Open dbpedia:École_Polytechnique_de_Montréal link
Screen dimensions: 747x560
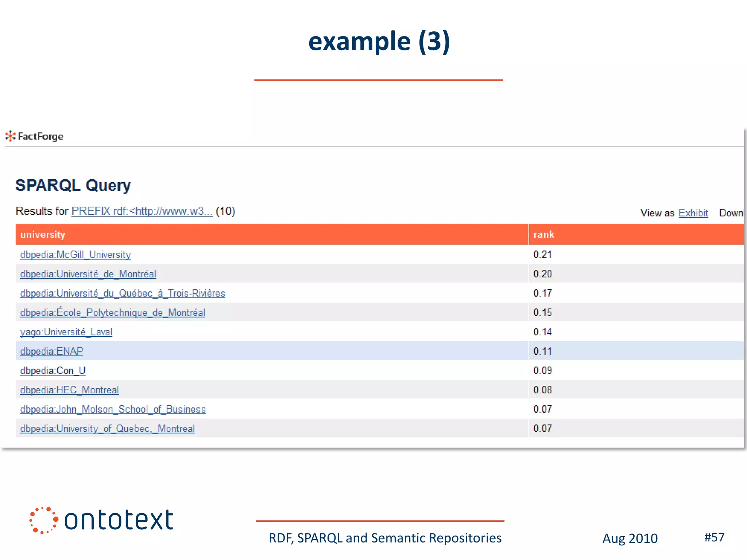[x=113, y=312]
